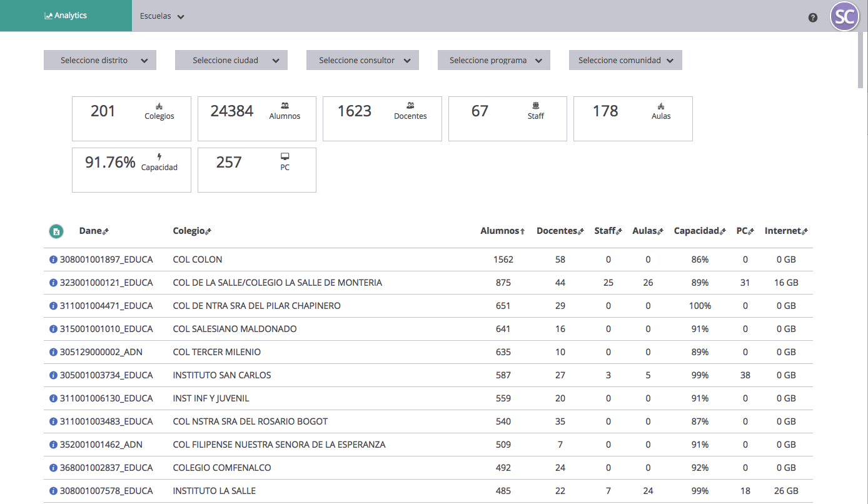This screenshot has height=504, width=868.
Task: Open the Escuelas menu
Action: (162, 16)
